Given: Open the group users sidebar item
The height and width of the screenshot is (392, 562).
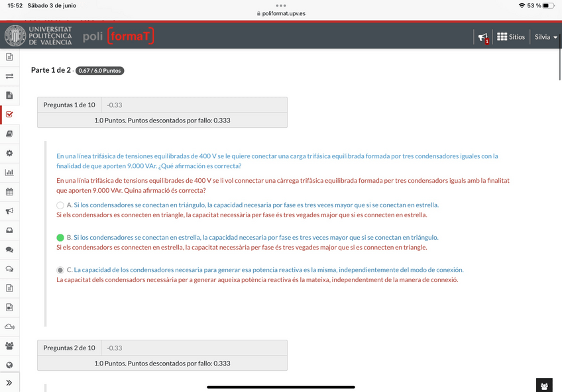Looking at the screenshot, I should [x=9, y=346].
